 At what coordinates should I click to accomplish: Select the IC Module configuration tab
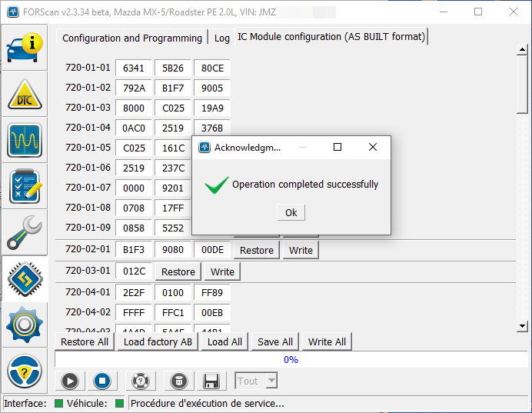pyautogui.click(x=331, y=36)
